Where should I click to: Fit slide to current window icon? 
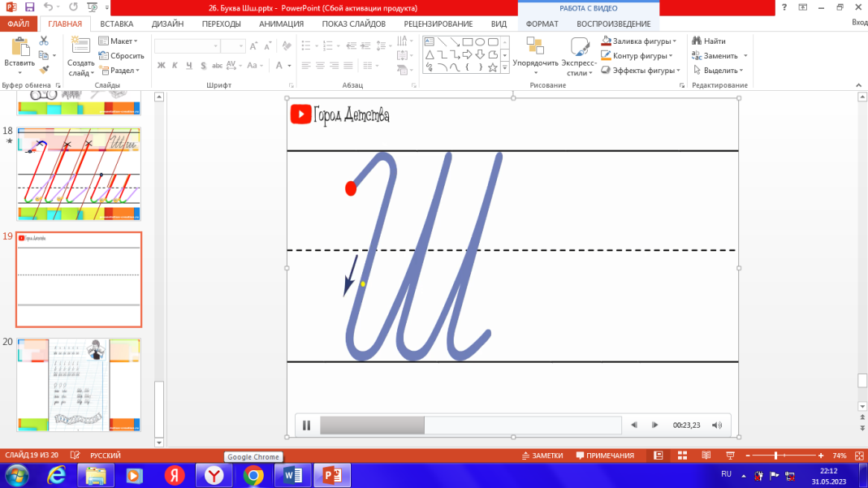pyautogui.click(x=859, y=456)
